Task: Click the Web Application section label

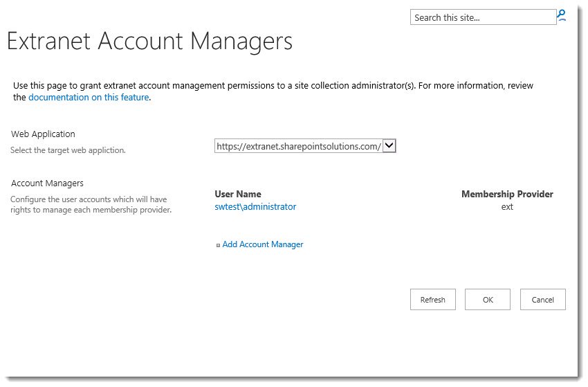Action: [43, 134]
